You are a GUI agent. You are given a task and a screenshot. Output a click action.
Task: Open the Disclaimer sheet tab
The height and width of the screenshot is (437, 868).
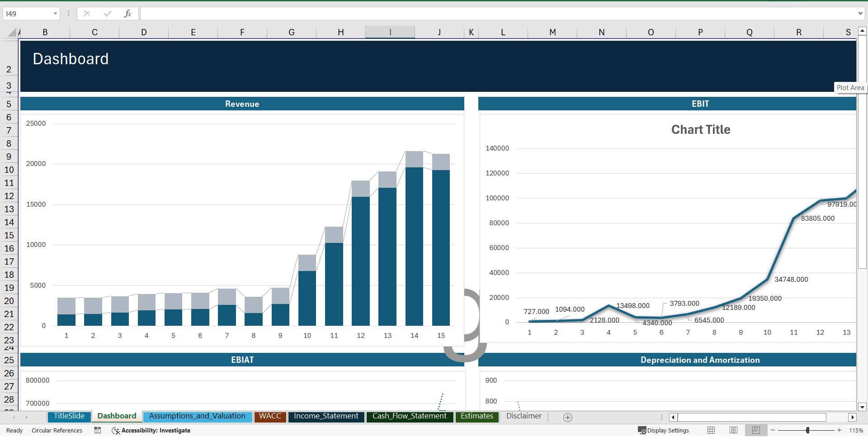click(x=524, y=416)
